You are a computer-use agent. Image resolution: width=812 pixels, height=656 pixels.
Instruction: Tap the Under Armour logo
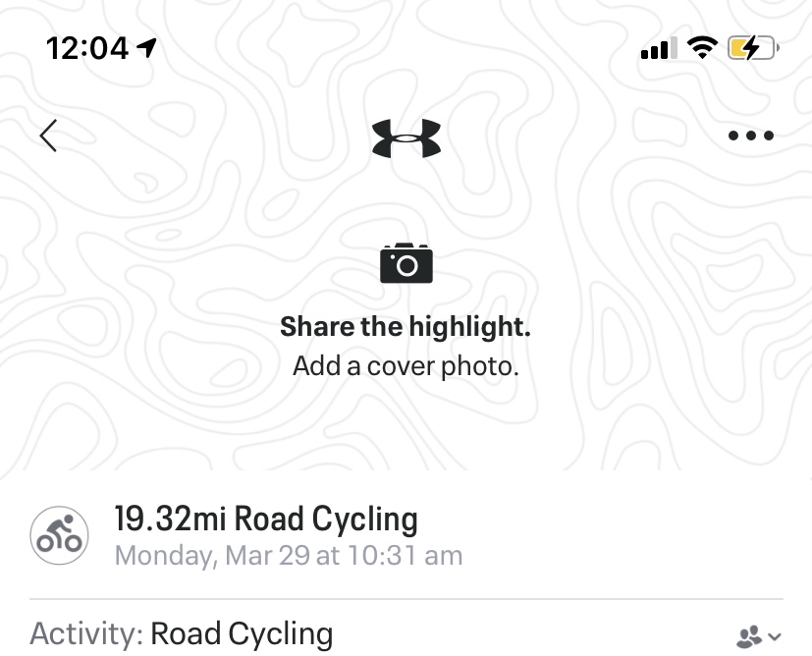[x=406, y=138]
